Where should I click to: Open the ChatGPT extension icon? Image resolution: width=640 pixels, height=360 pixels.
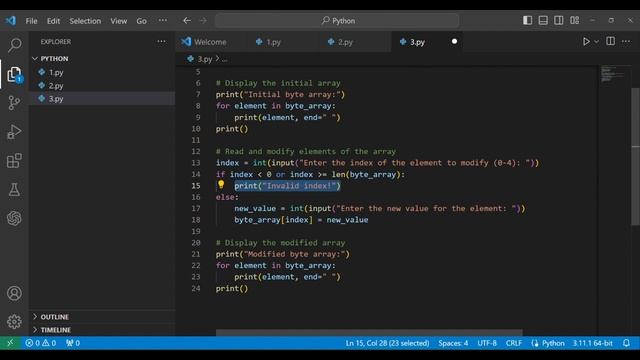point(14,218)
